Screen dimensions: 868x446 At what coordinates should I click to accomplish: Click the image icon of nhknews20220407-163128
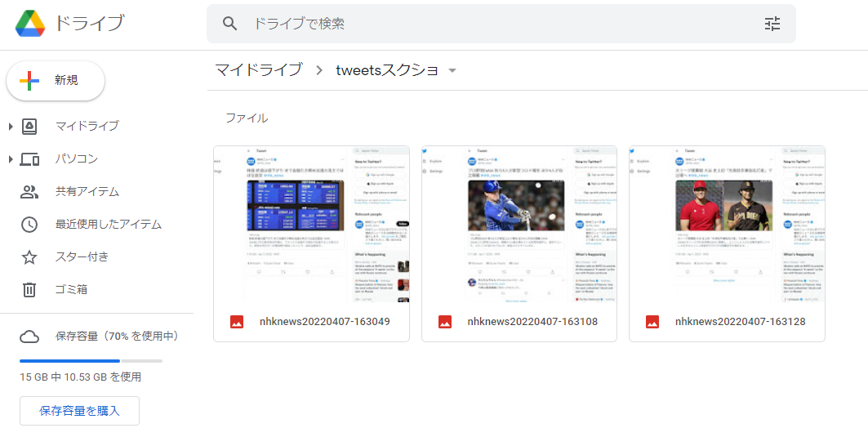tap(652, 322)
